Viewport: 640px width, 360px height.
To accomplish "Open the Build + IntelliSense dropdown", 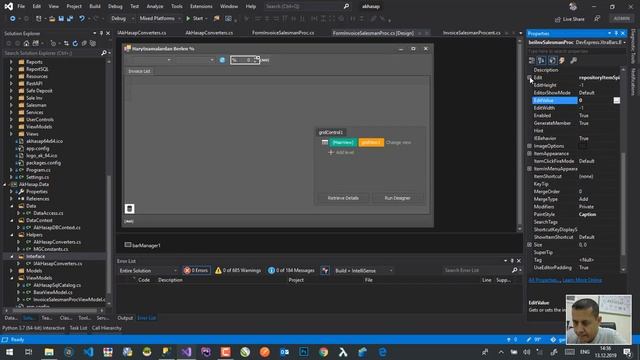I will coord(363,271).
